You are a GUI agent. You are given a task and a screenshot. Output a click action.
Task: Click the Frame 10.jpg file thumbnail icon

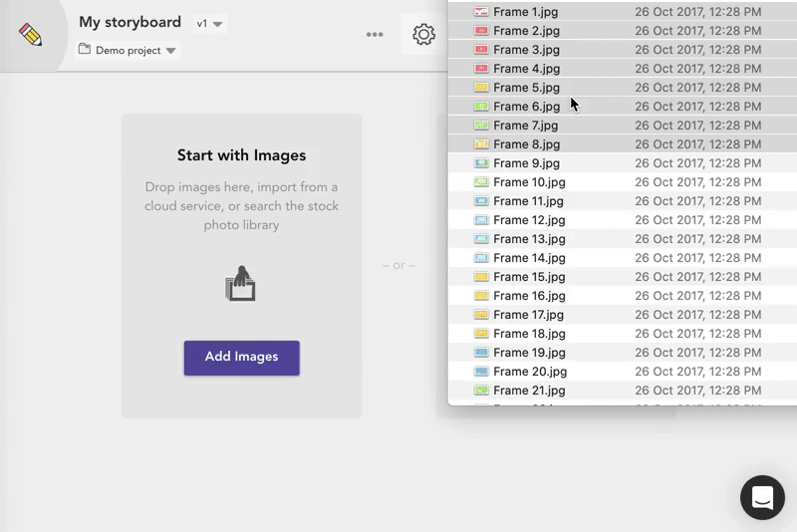(x=481, y=182)
